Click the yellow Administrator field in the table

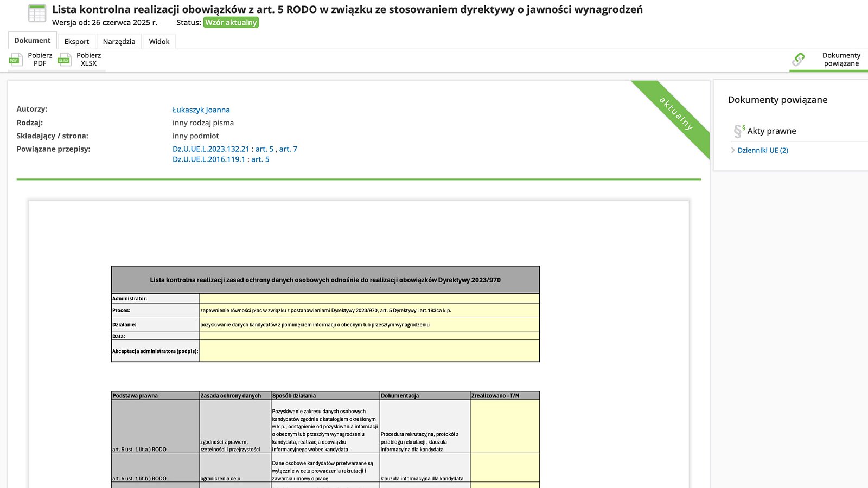point(369,298)
